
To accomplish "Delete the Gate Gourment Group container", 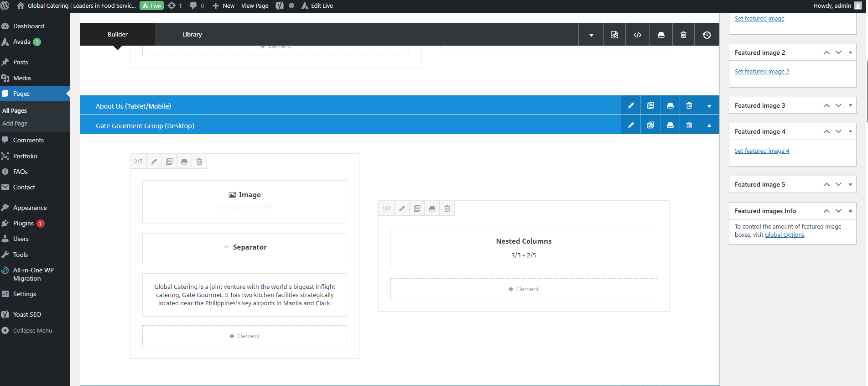I will point(689,125).
